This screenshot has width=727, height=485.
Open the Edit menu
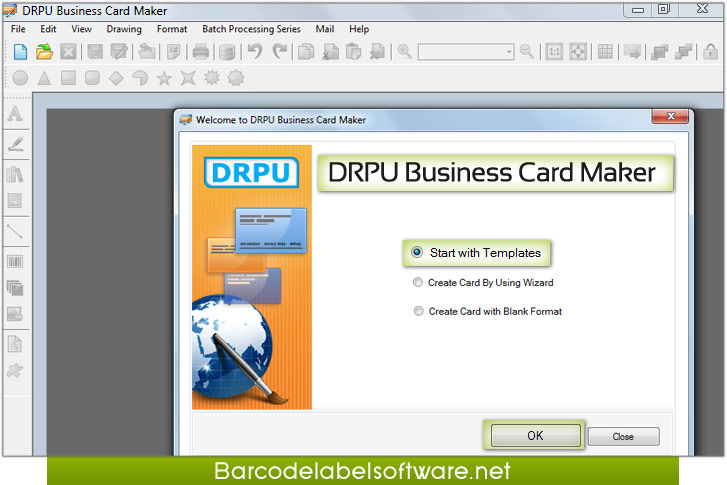pos(48,29)
